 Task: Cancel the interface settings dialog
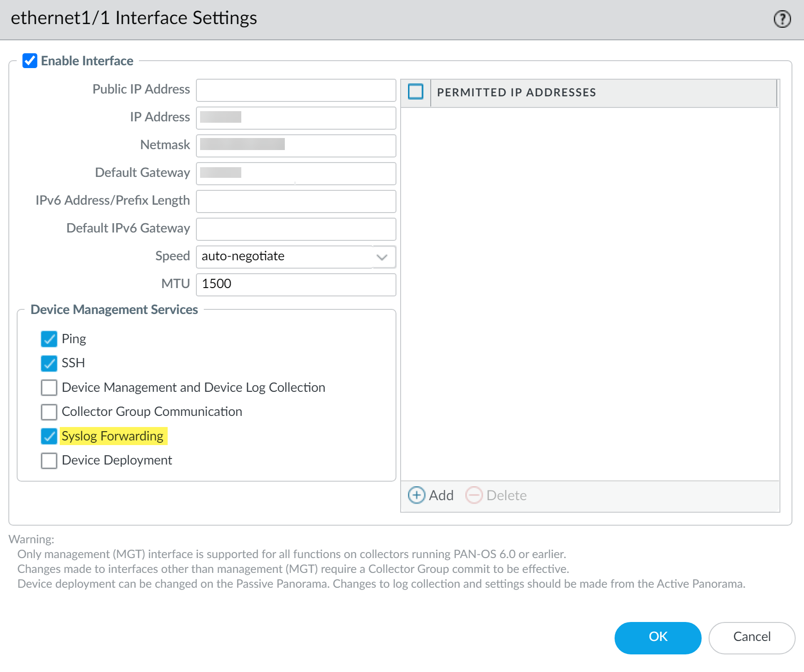pos(751,637)
